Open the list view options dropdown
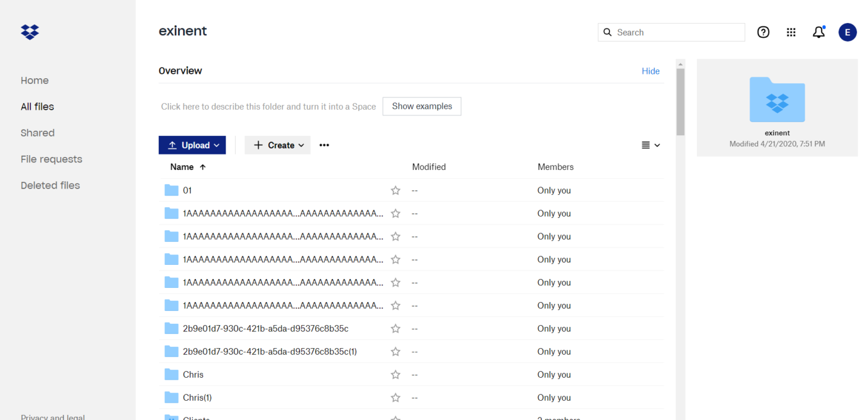868x420 pixels. tap(650, 145)
